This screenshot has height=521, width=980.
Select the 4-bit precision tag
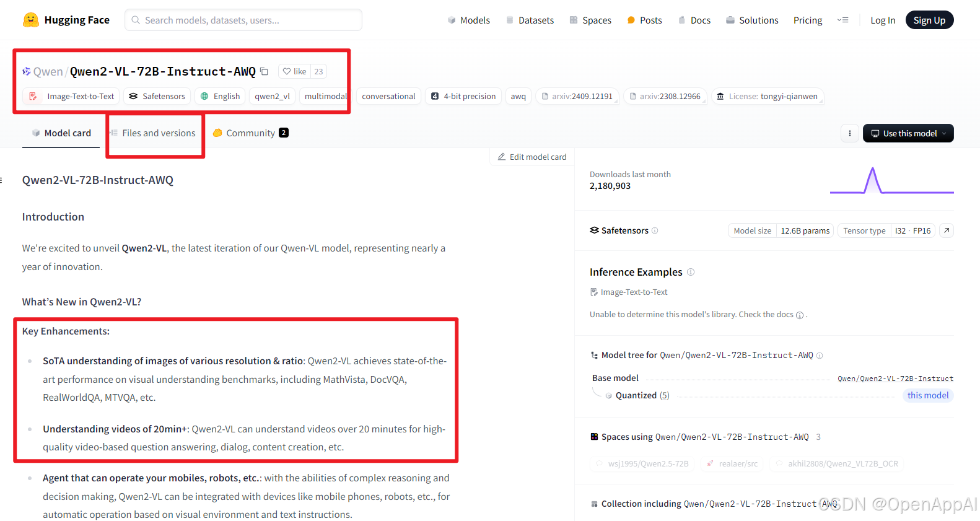tap(463, 96)
